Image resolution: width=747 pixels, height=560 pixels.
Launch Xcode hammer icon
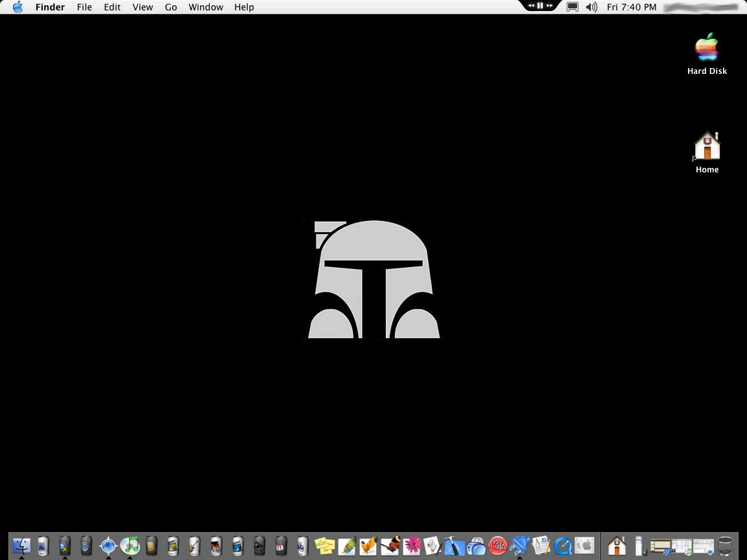pos(454,546)
